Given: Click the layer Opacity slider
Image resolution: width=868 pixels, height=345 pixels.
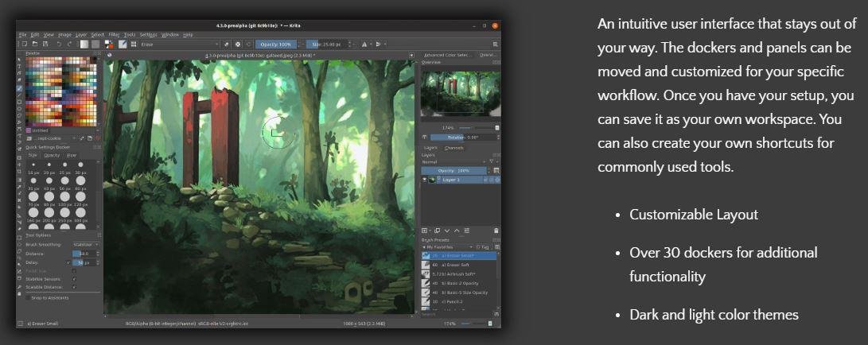Looking at the screenshot, I should coord(454,171).
